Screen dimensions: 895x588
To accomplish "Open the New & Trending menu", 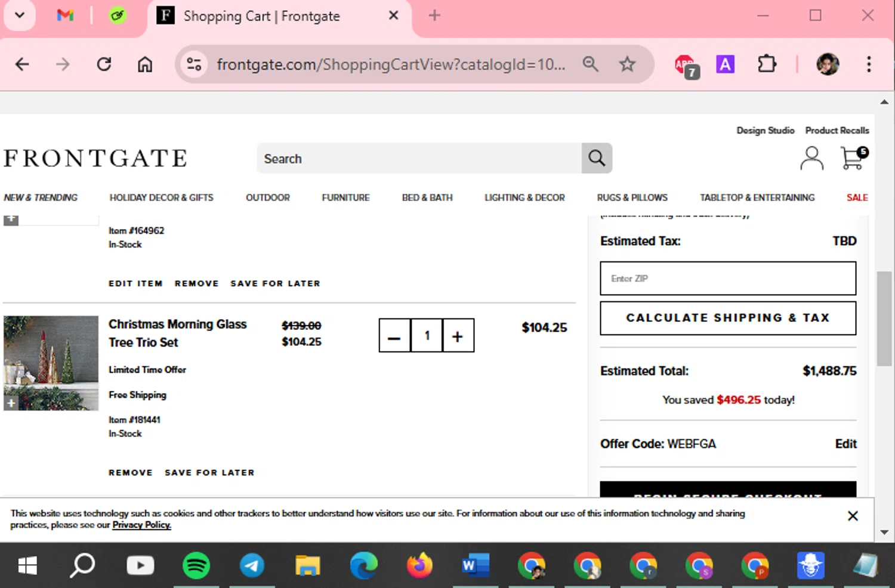I will pyautogui.click(x=41, y=197).
